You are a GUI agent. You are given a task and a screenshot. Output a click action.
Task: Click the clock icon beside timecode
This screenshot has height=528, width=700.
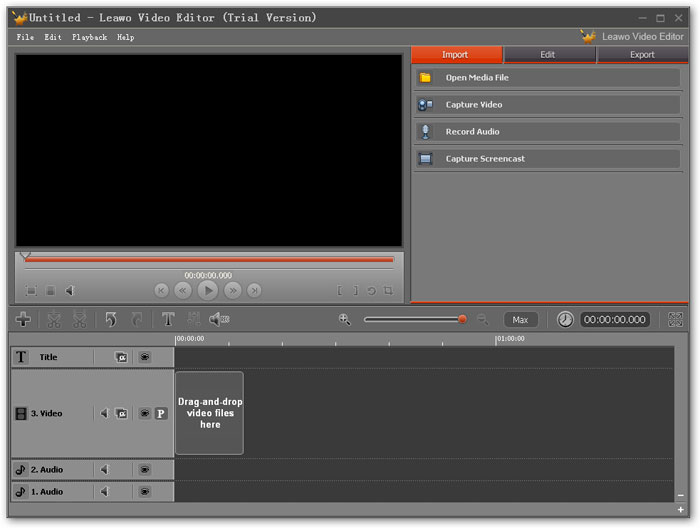[x=565, y=320]
